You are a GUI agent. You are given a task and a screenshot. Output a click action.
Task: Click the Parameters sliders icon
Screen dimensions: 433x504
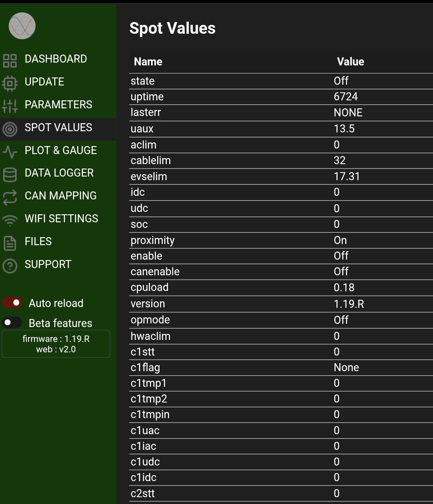[10, 106]
